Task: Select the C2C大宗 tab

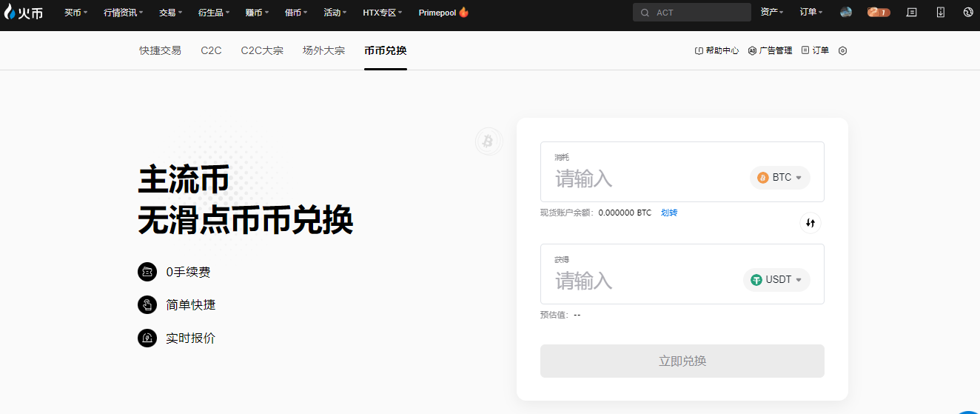Action: tap(262, 51)
